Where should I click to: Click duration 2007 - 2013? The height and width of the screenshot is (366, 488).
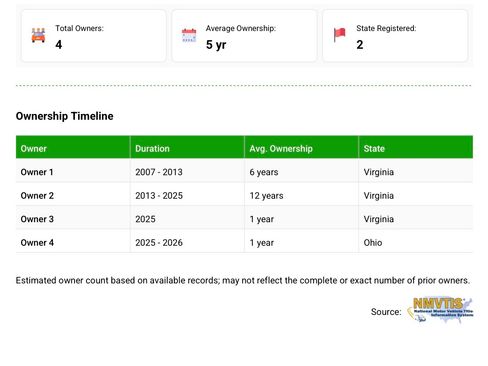coord(159,172)
